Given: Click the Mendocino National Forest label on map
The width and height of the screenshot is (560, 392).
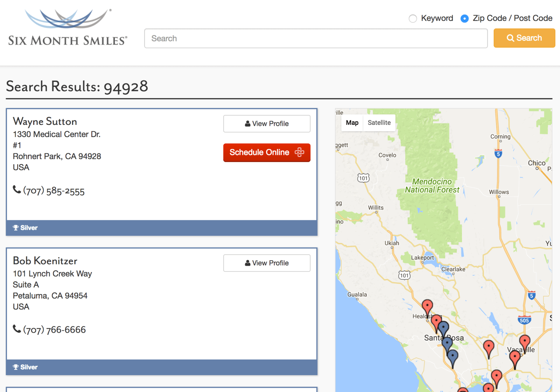Looking at the screenshot, I should click(432, 186).
